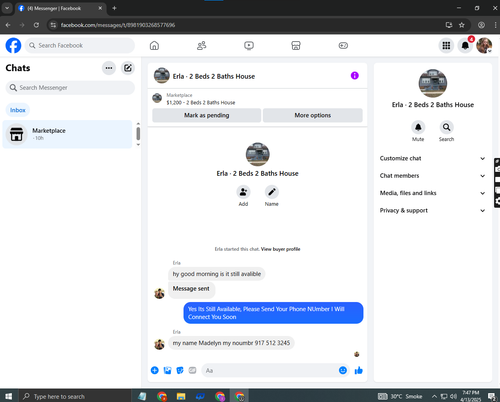Open the Facebook home logo
Viewport: 500px width, 402px height.
13,45
